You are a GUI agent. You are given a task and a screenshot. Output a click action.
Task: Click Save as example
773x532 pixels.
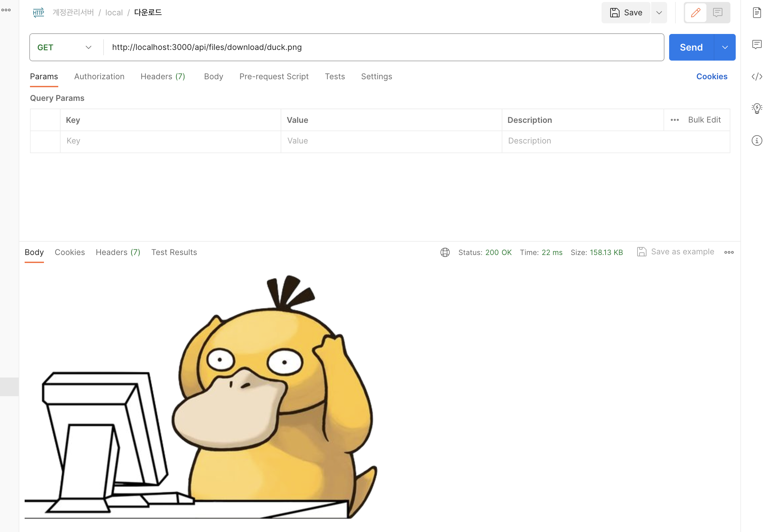(x=676, y=252)
